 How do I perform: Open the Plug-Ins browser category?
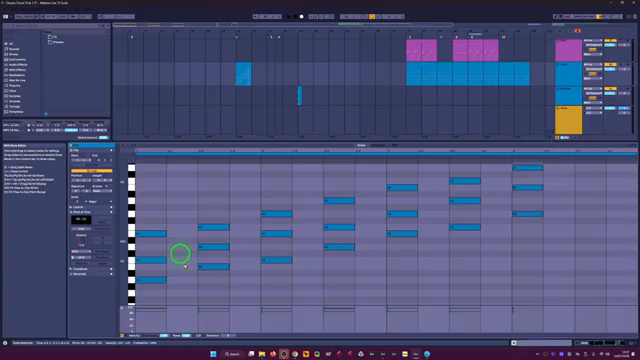click(x=15, y=86)
